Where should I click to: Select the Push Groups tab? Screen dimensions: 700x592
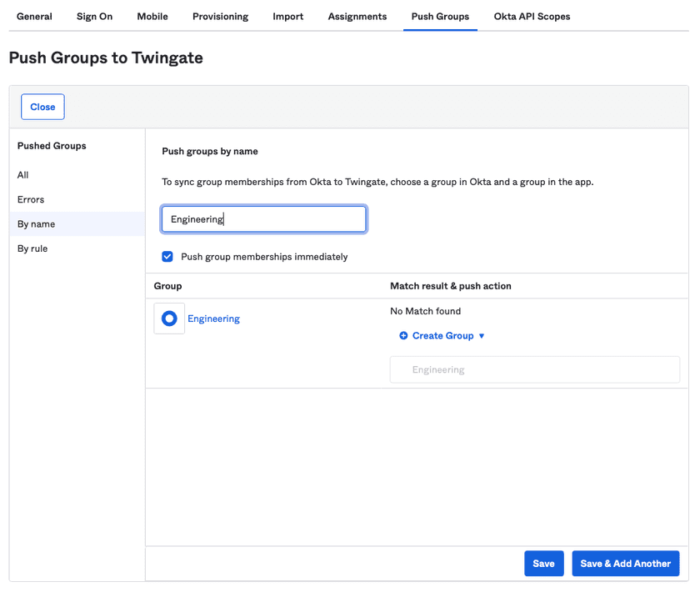pyautogui.click(x=440, y=17)
